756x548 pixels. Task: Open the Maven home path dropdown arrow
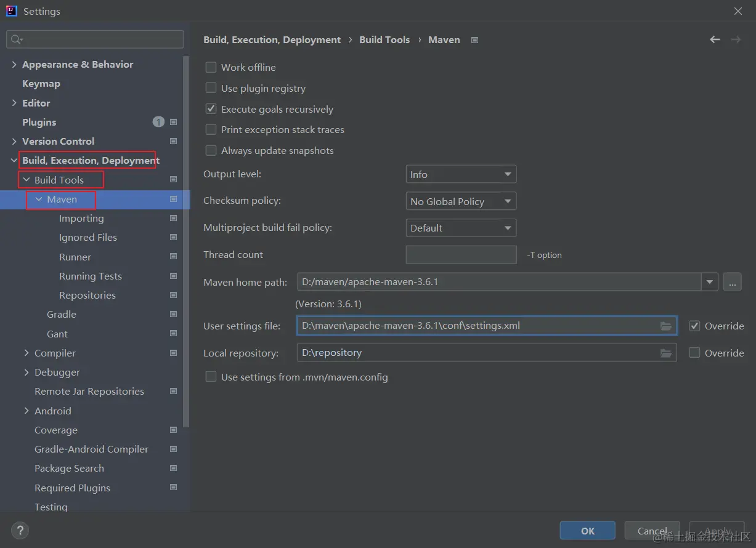point(710,282)
